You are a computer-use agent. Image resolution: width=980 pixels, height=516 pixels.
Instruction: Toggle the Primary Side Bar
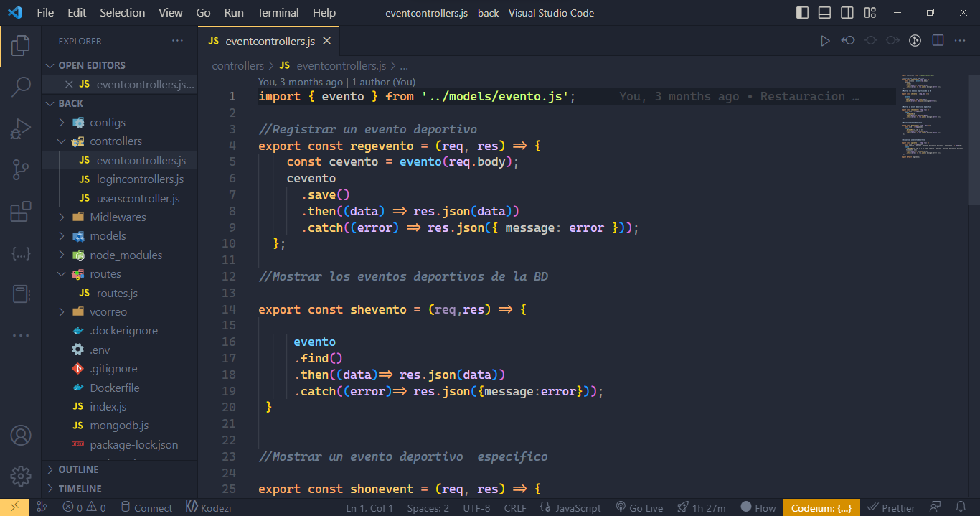(x=803, y=13)
